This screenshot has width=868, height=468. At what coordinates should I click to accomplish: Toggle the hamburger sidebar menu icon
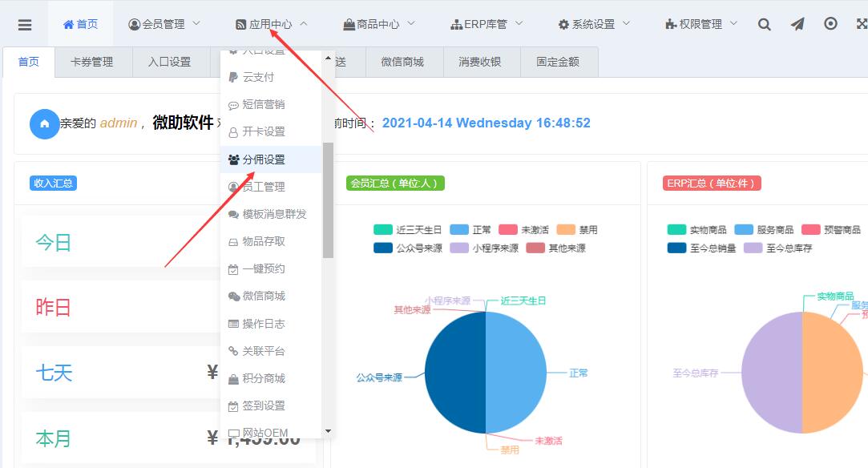click(25, 25)
